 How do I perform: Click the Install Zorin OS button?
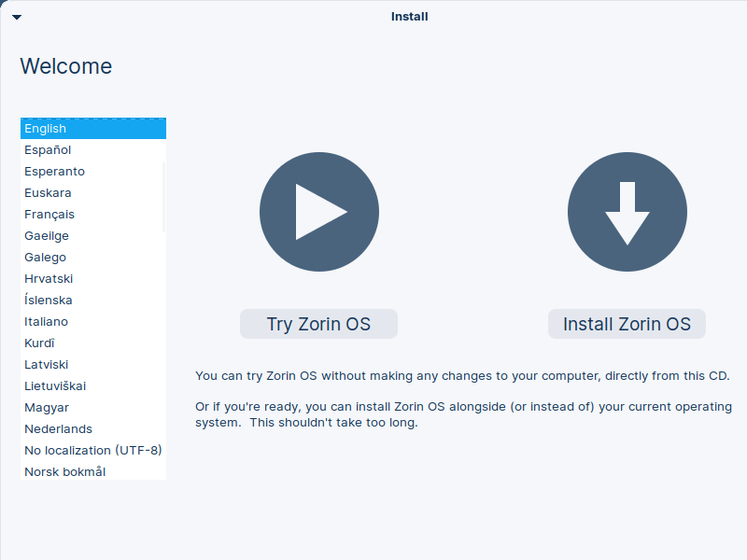[x=627, y=324]
